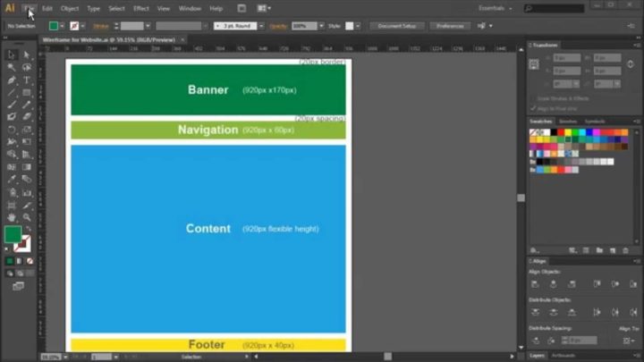Image resolution: width=644 pixels, height=362 pixels.
Task: Delete swatch with trash icon in Swatches panel
Action: [625, 250]
